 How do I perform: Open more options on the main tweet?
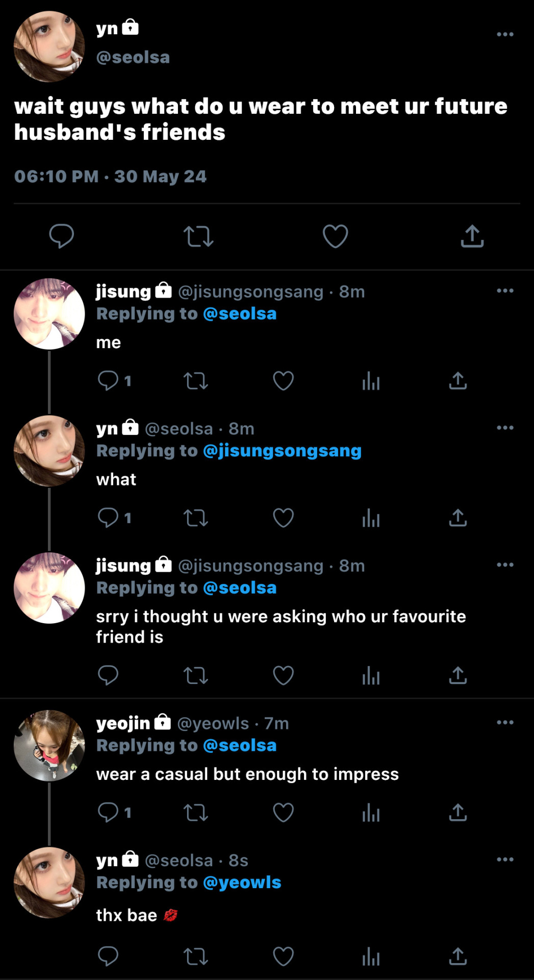505,34
